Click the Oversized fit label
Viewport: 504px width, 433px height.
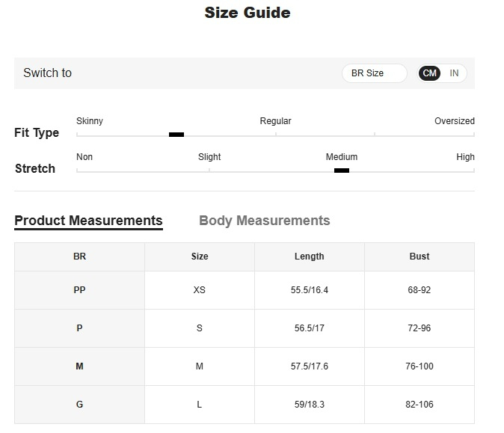[x=455, y=121]
